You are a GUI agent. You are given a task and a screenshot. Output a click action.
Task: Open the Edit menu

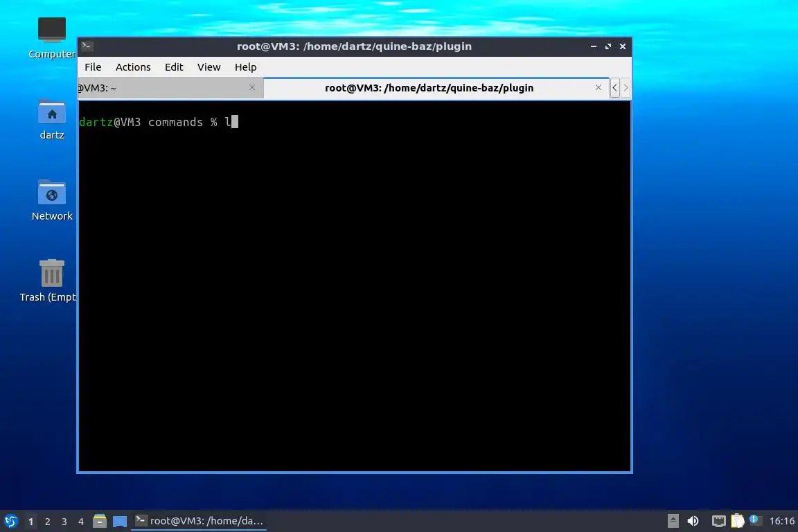coord(174,66)
